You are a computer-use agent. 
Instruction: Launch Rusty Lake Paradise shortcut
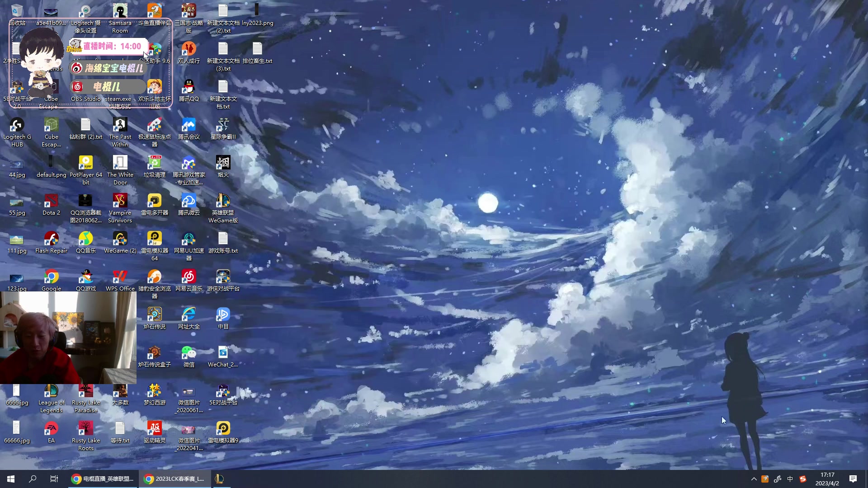tap(85, 399)
